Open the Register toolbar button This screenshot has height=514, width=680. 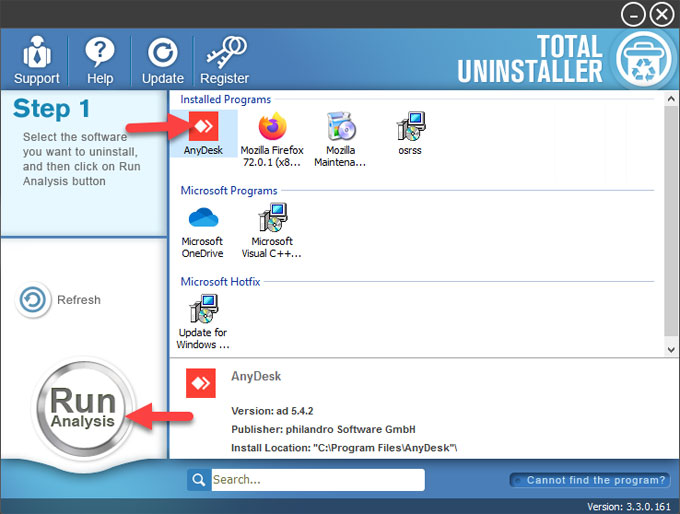[225, 60]
